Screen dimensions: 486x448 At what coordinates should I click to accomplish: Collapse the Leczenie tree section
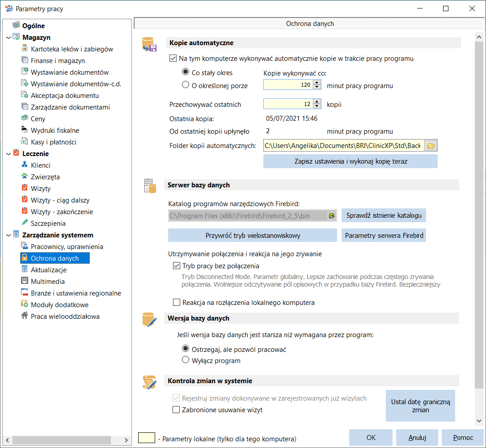[x=8, y=154]
